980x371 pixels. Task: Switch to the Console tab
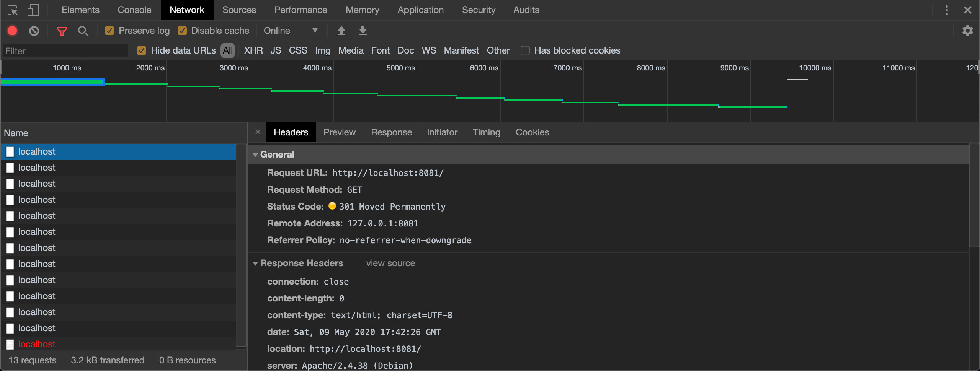134,10
